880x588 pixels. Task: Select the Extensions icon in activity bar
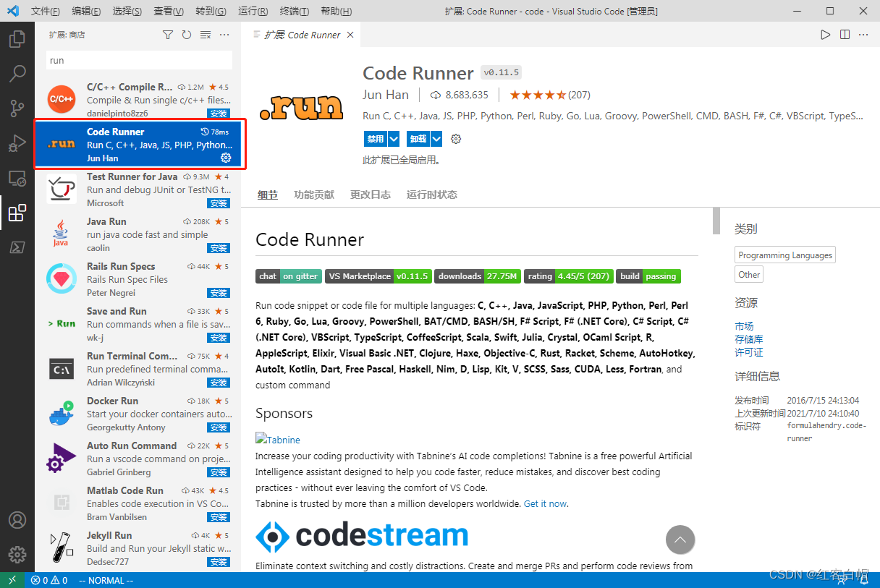coord(17,213)
